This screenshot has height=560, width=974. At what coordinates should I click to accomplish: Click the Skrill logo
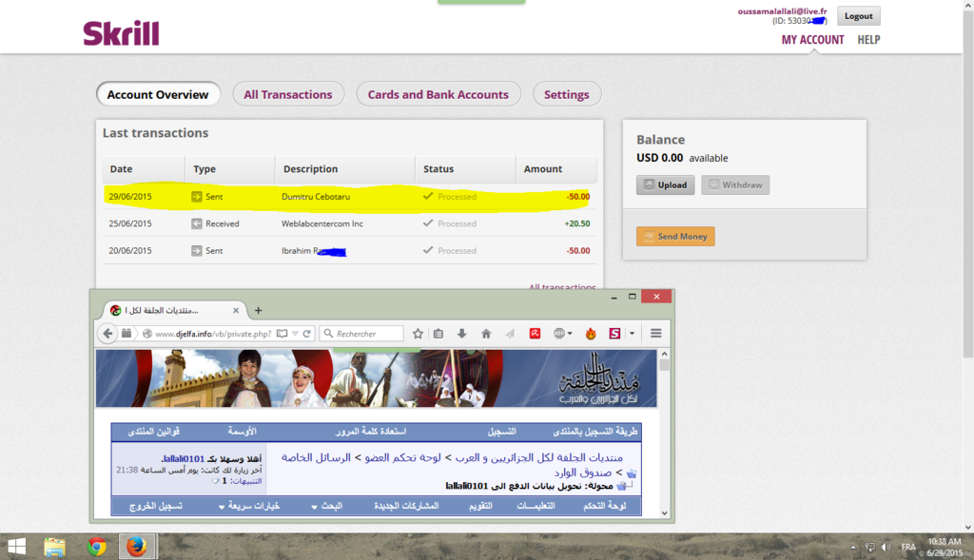tap(121, 33)
